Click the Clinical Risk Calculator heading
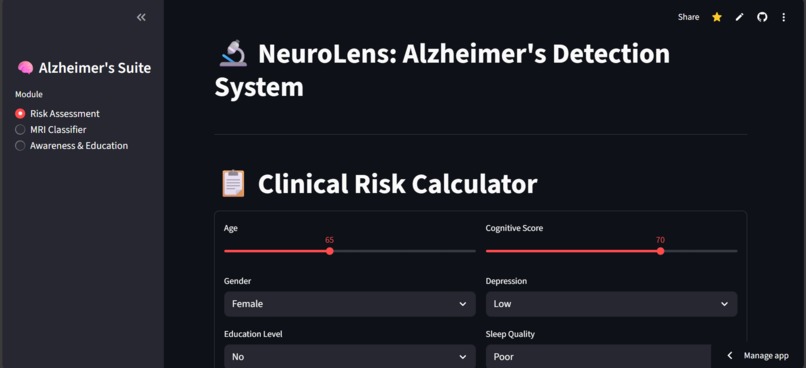Viewport: 806px width, 368px height. (397, 184)
